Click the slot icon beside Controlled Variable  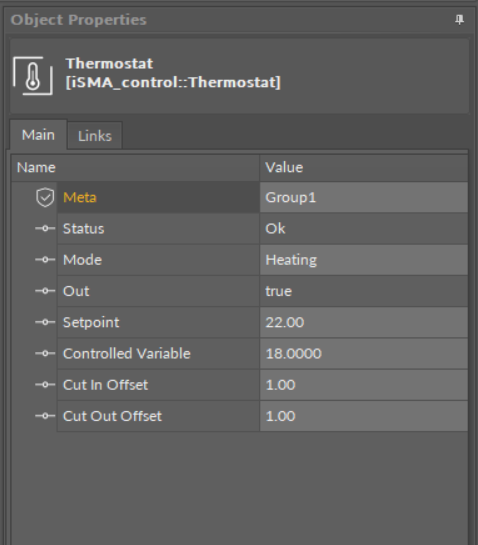pos(45,353)
